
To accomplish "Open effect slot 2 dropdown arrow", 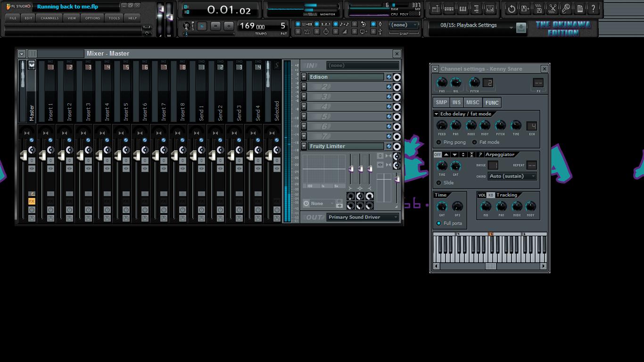I will (304, 87).
